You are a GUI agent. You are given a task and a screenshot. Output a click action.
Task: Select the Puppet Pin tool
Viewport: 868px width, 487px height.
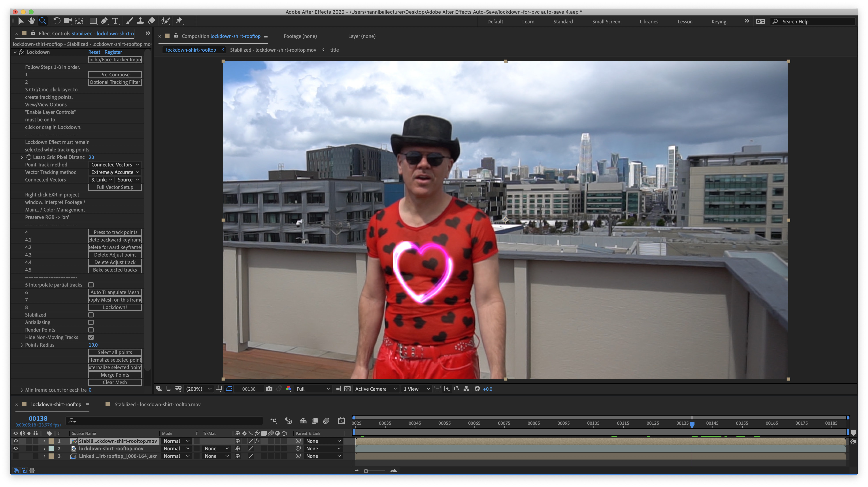pos(179,21)
